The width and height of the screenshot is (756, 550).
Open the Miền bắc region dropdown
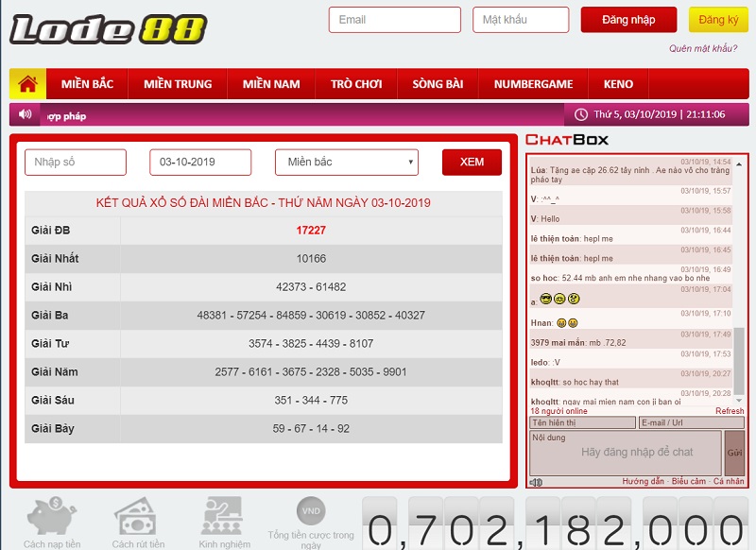pyautogui.click(x=347, y=163)
